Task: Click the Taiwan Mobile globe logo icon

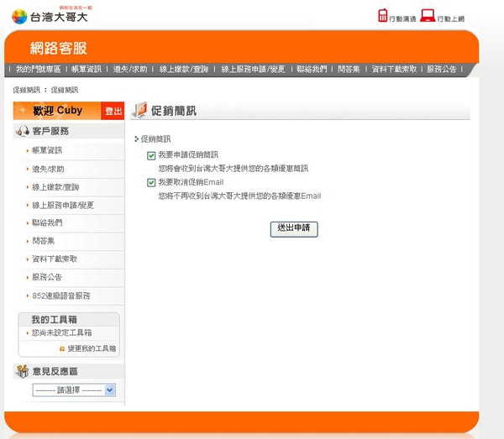Action: click(x=19, y=17)
